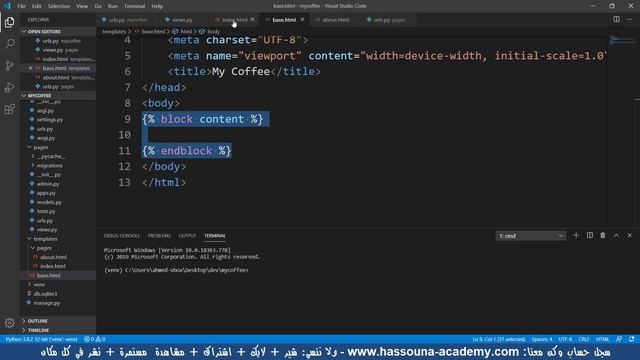Open the Edit menu
Screen dimensions: 640x360
tap(37, 6)
